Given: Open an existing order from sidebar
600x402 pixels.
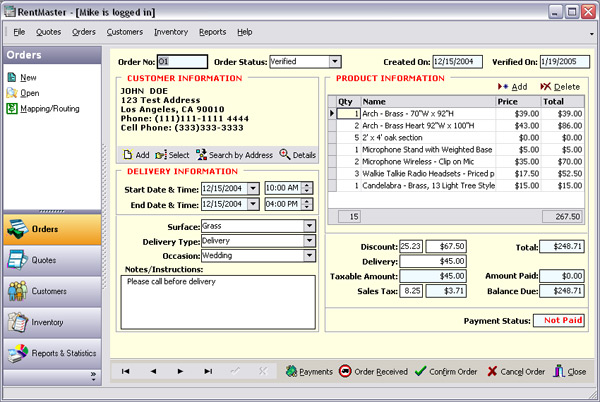Looking at the screenshot, I should (x=23, y=93).
